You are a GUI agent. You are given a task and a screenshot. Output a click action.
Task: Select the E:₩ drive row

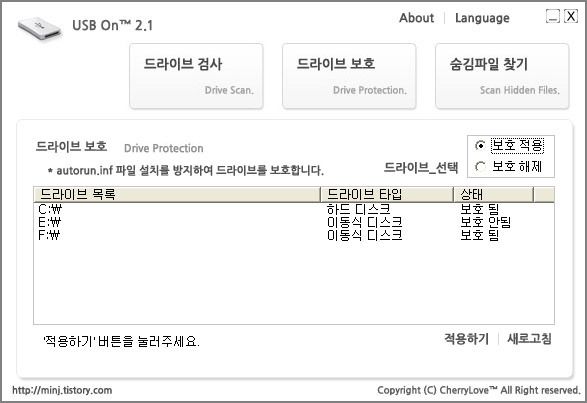coord(294,222)
